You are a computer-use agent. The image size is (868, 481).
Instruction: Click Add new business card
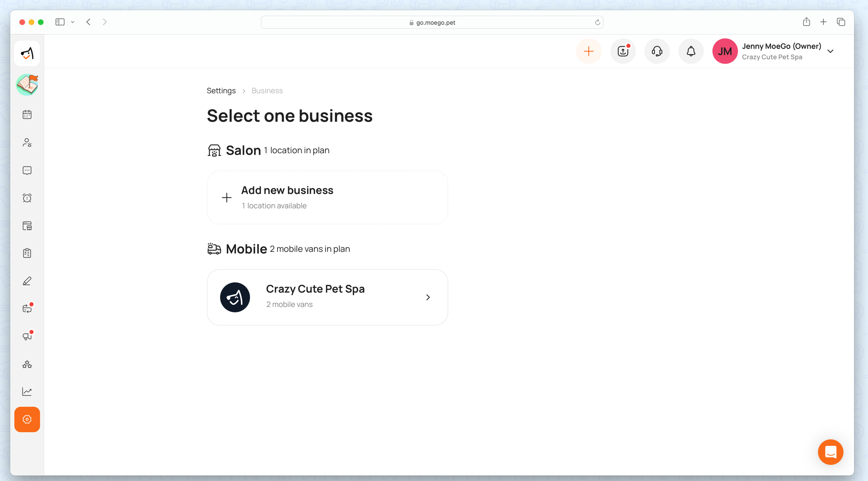click(x=327, y=198)
